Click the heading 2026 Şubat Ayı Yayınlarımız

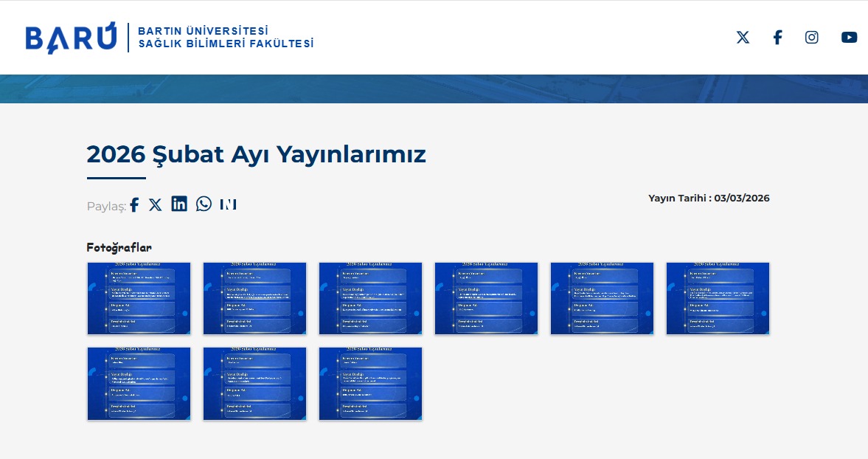257,154
